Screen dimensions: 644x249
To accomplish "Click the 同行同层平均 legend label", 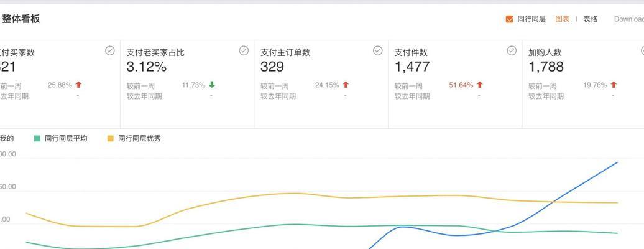I will (66, 139).
